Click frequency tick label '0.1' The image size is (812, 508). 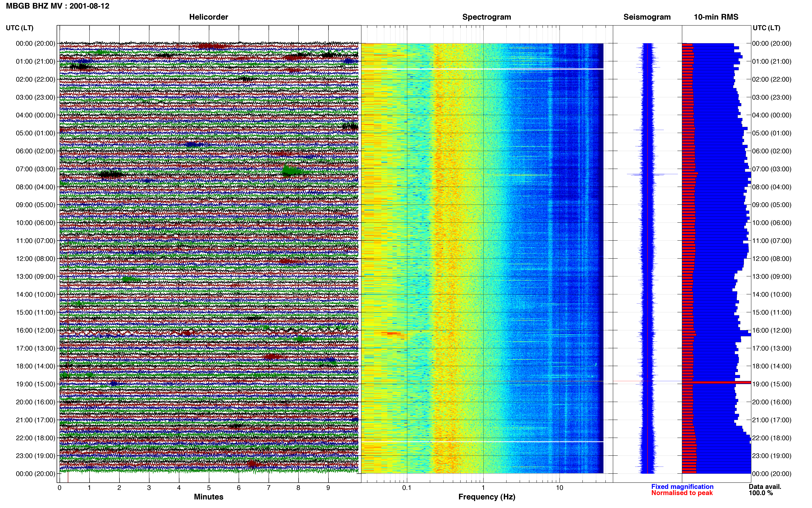(407, 488)
